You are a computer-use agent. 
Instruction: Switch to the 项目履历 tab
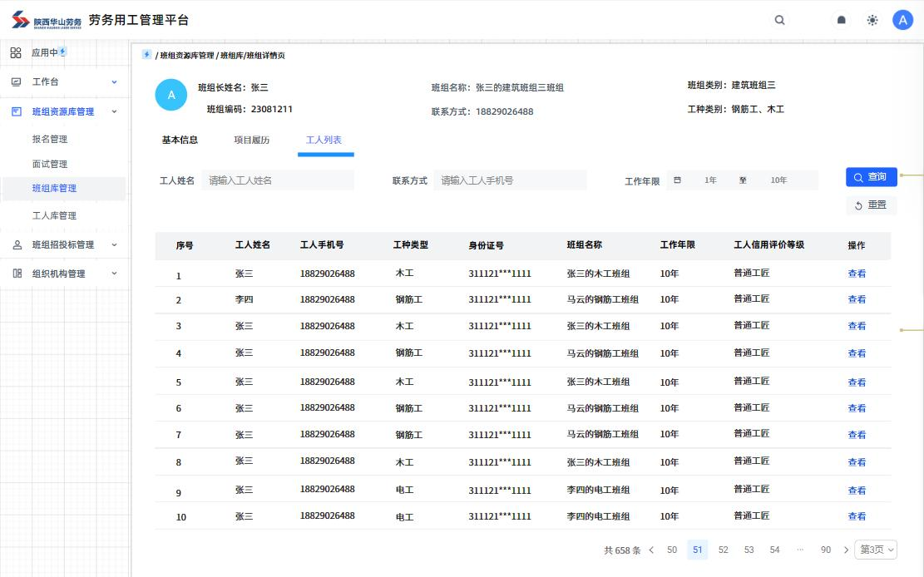coord(251,140)
